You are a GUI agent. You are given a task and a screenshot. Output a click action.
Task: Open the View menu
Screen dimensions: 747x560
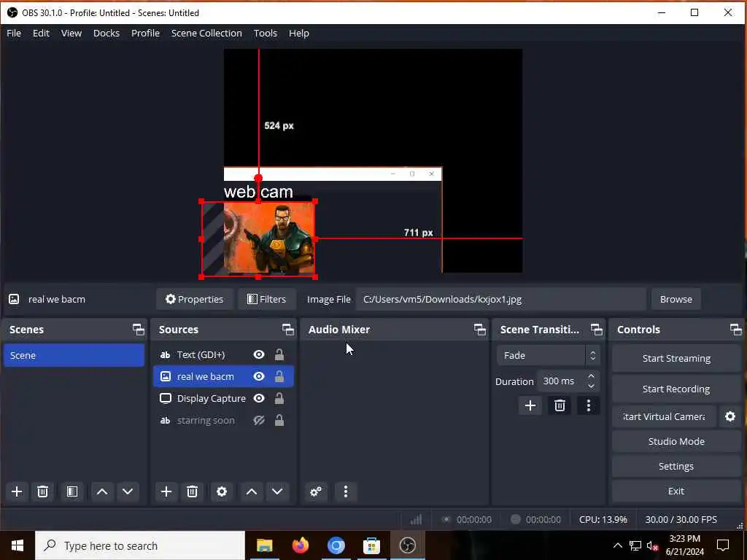coord(71,34)
